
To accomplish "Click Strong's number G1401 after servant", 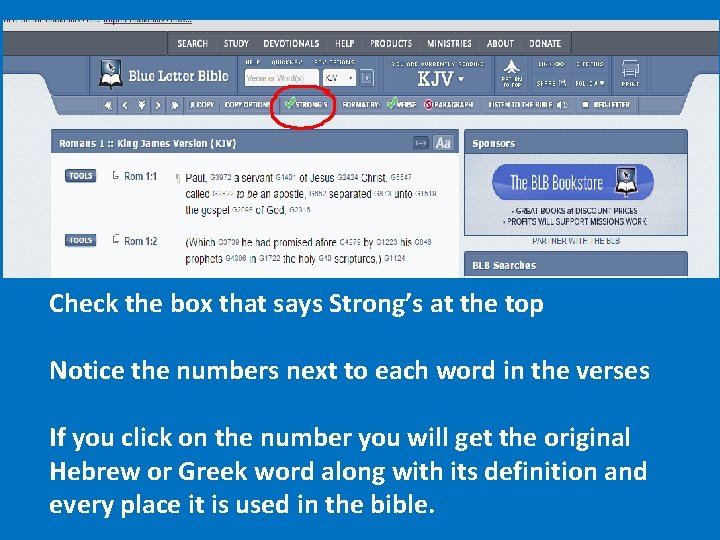I will point(286,176).
